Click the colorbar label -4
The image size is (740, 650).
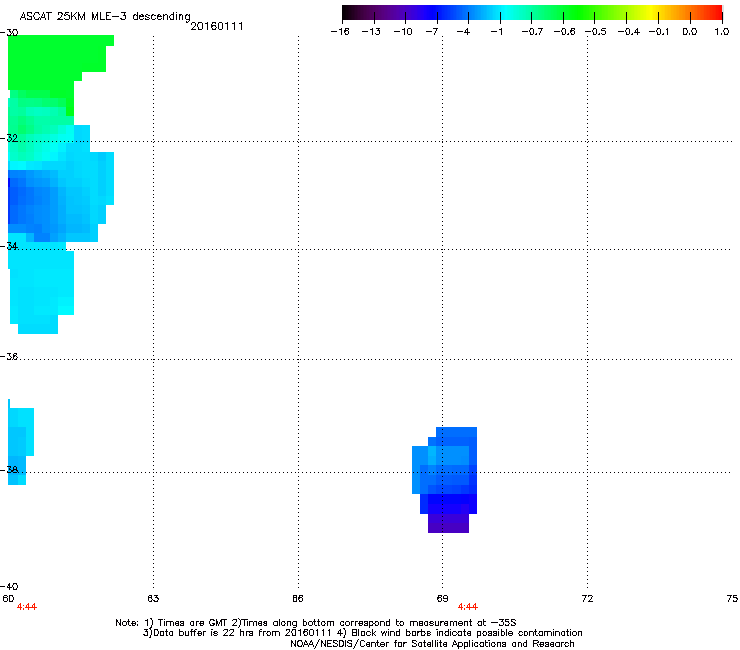tap(463, 32)
